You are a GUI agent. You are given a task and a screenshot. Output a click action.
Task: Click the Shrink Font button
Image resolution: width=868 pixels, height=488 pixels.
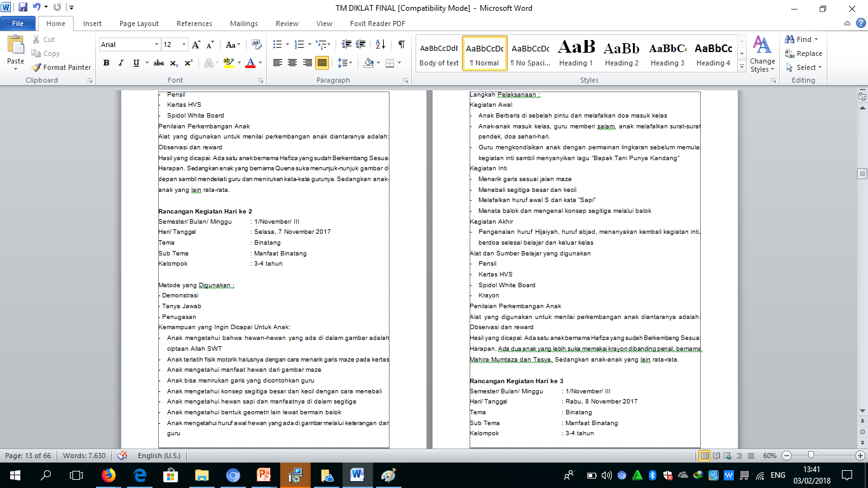(x=211, y=44)
